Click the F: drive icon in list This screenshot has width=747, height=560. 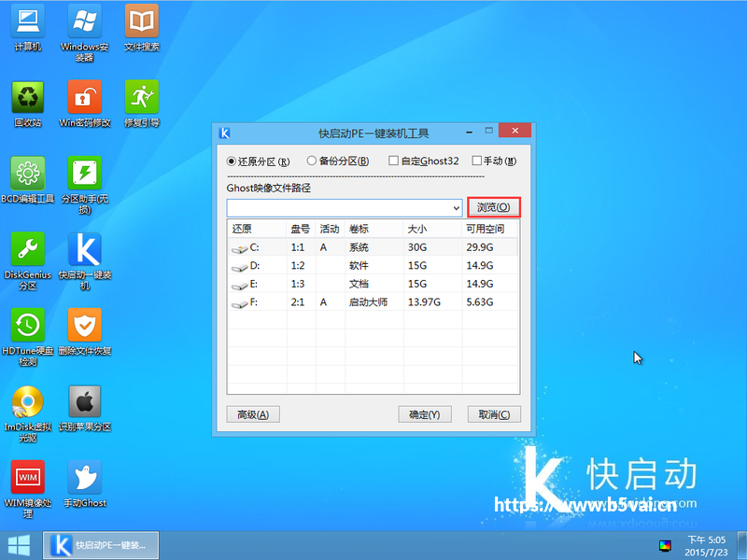[239, 304]
